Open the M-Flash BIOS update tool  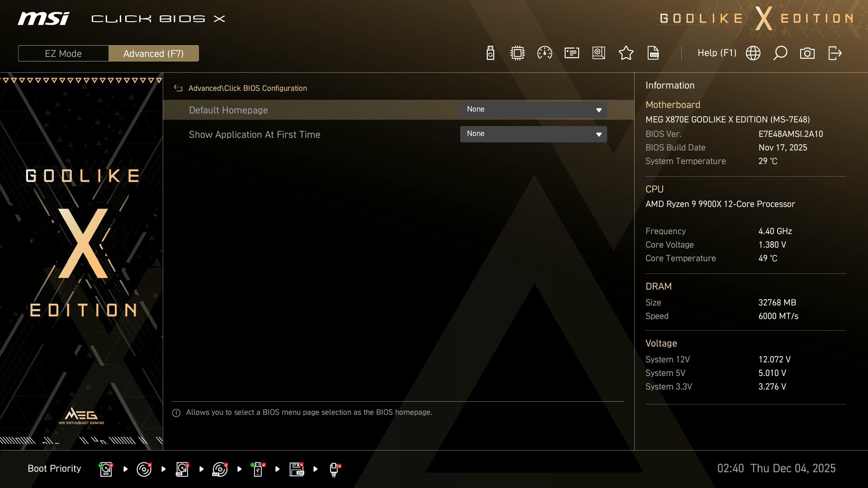(490, 53)
